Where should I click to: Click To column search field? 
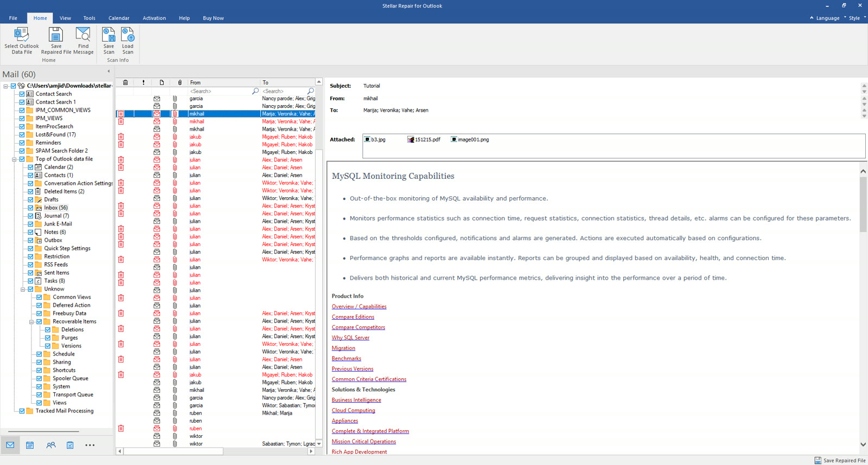point(288,91)
